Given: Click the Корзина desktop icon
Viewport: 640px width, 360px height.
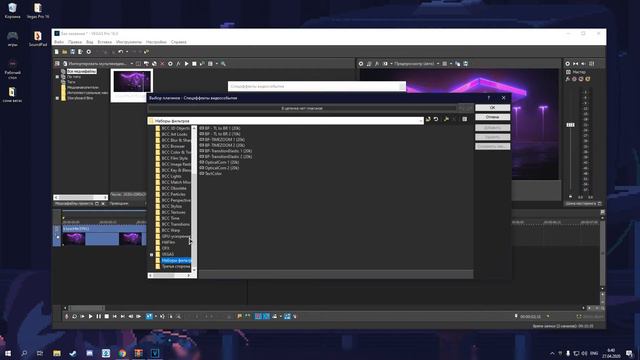Looking at the screenshot, I should [x=12, y=11].
